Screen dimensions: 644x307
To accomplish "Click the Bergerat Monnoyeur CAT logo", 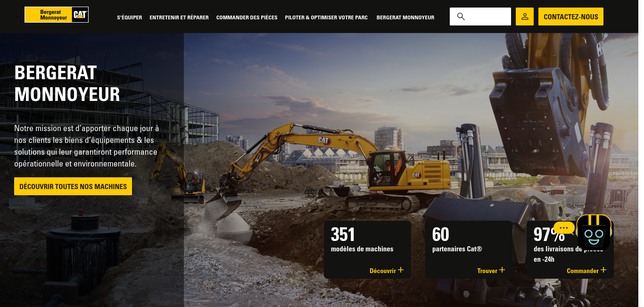I will pyautogui.click(x=57, y=15).
